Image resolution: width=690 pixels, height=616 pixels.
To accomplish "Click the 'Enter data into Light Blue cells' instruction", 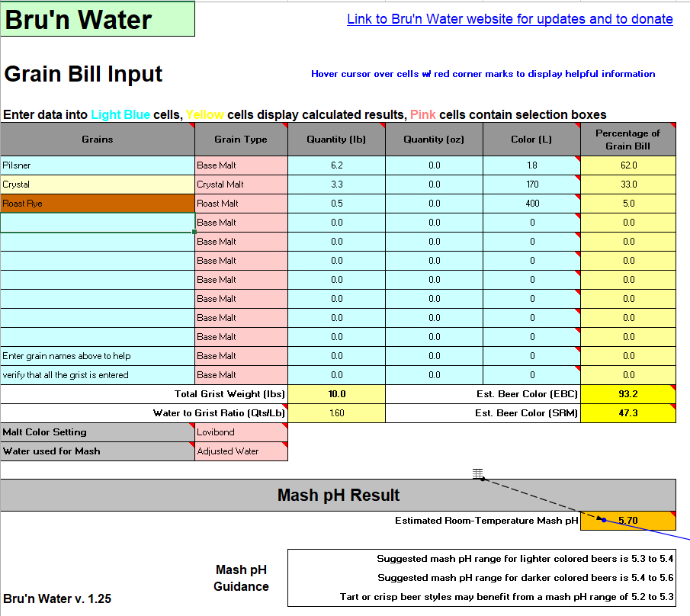I will click(x=304, y=115).
